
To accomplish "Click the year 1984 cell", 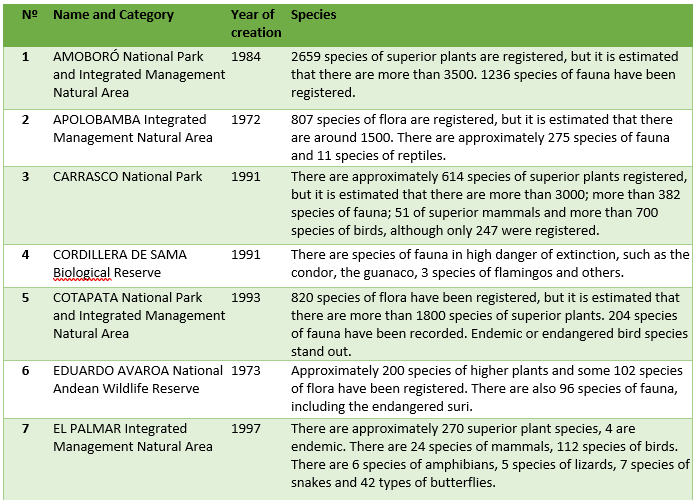I will click(x=245, y=57).
